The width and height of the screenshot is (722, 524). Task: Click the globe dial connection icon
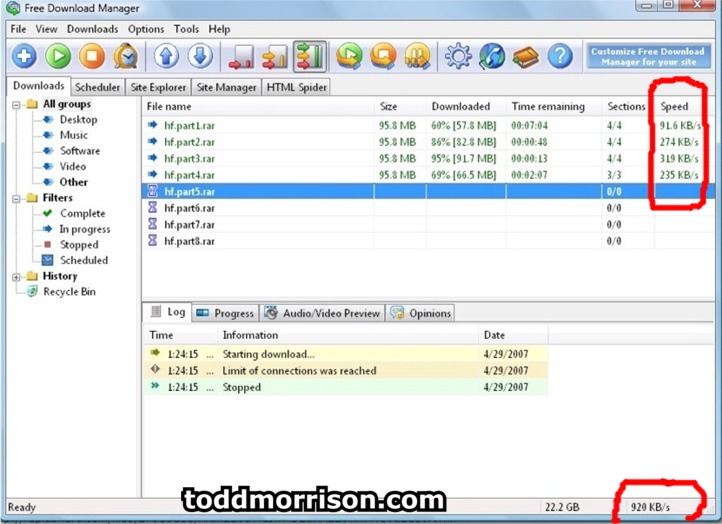click(x=492, y=57)
